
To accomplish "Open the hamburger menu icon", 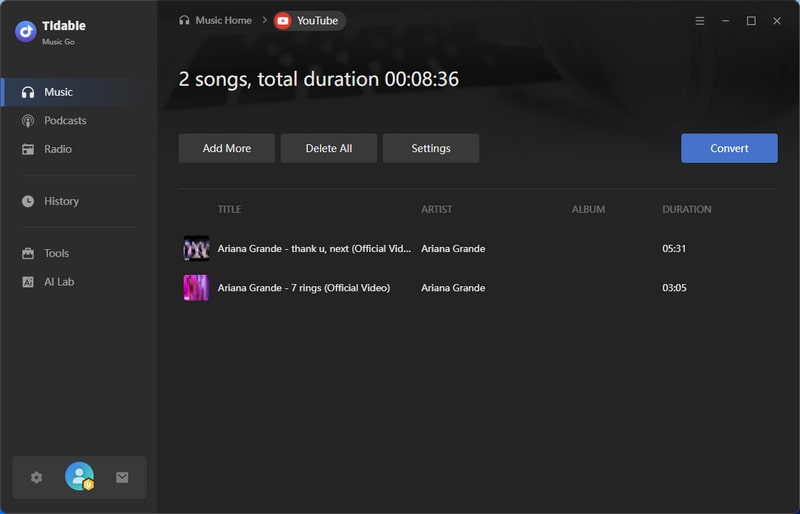I will click(700, 21).
